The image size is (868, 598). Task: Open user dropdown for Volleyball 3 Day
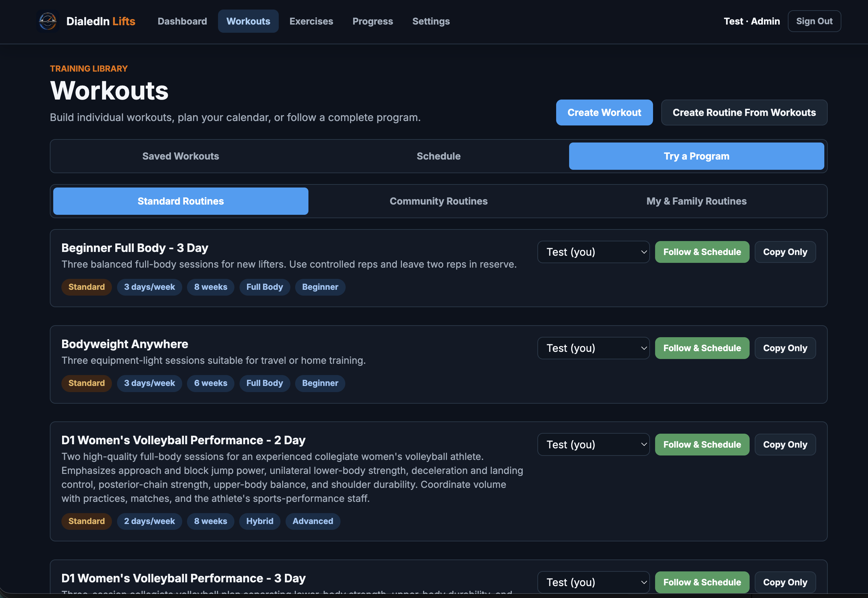[593, 582]
